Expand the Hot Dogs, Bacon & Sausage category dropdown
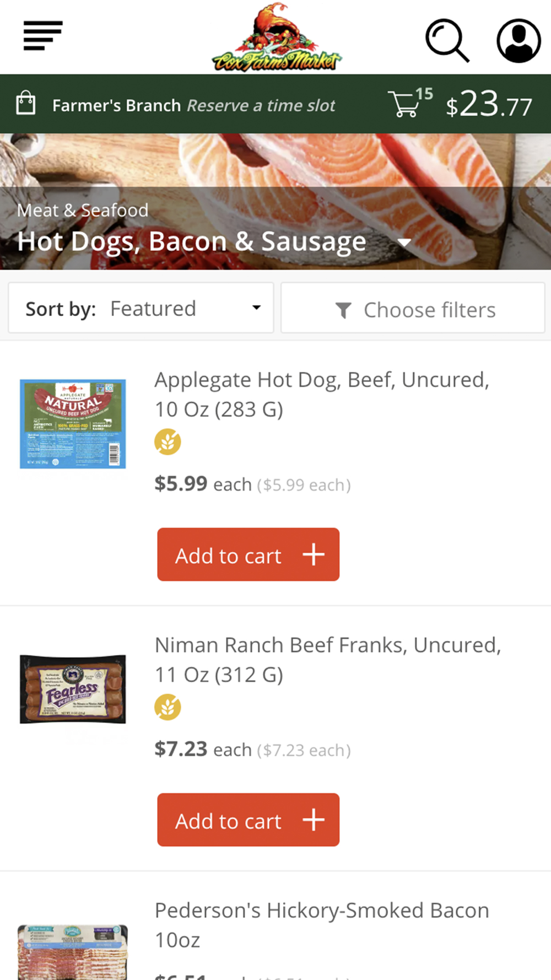Viewport: 551px width, 980px height. pos(404,243)
